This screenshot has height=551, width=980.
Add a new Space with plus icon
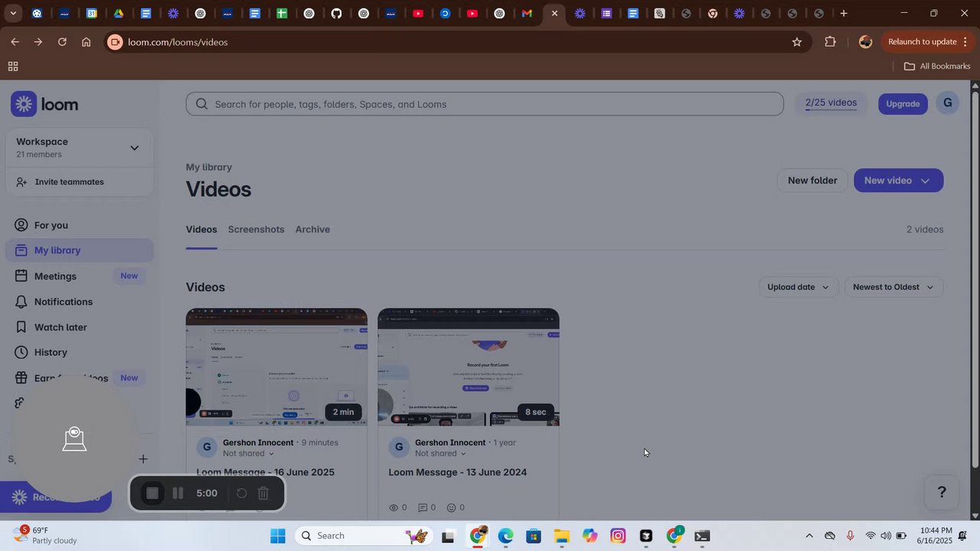pyautogui.click(x=143, y=459)
